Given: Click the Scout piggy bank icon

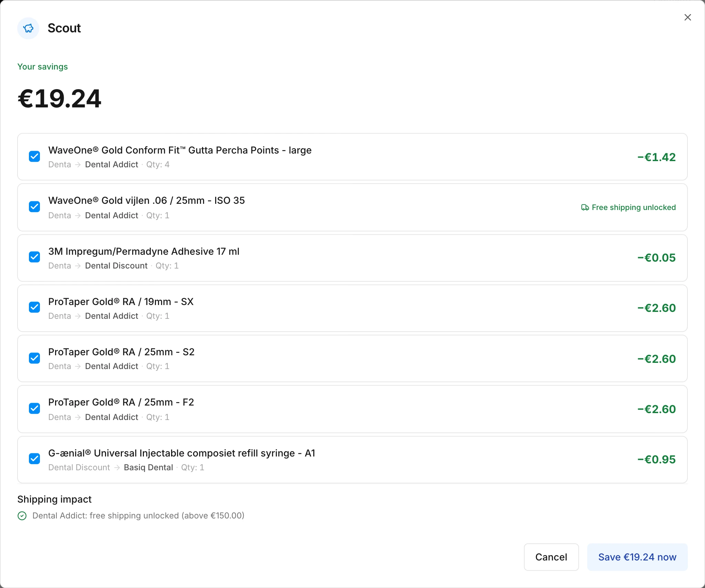Looking at the screenshot, I should pyautogui.click(x=28, y=28).
